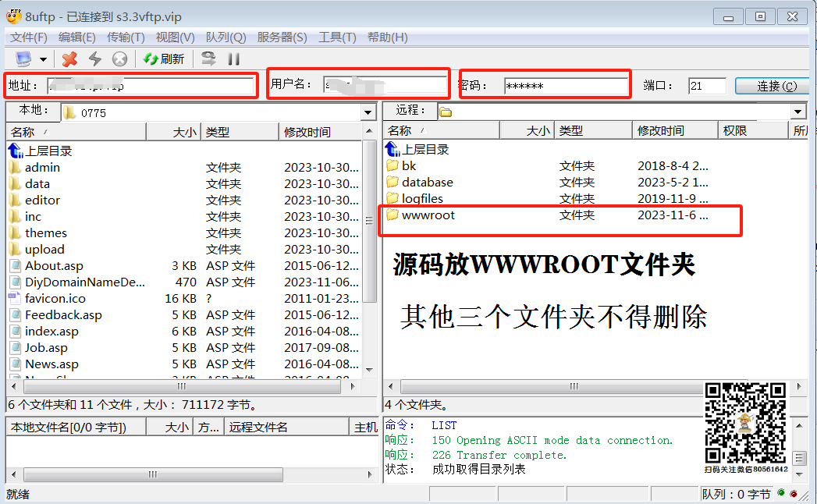Click the pause icon in toolbar
Viewport: 817px width, 504px height.
(233, 59)
